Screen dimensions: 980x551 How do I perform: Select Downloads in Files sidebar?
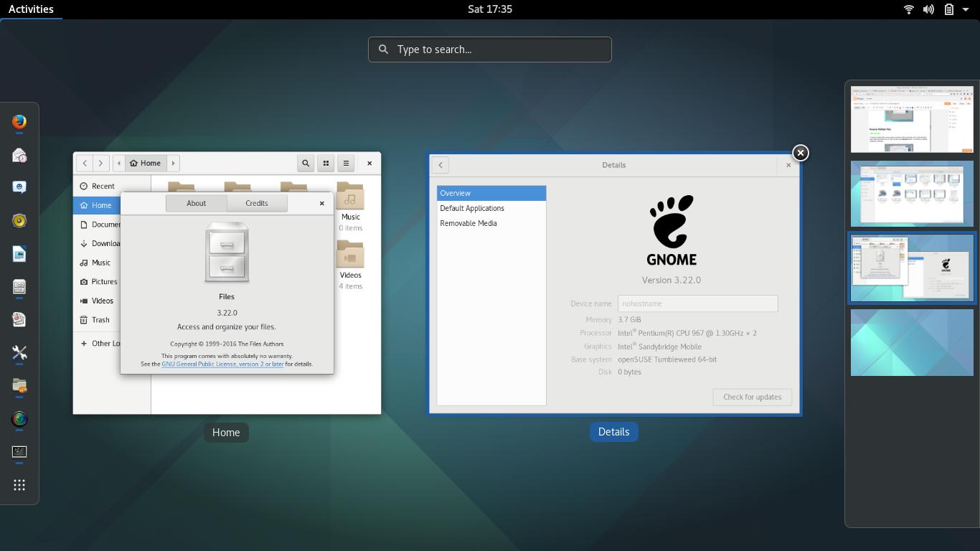pyautogui.click(x=97, y=243)
